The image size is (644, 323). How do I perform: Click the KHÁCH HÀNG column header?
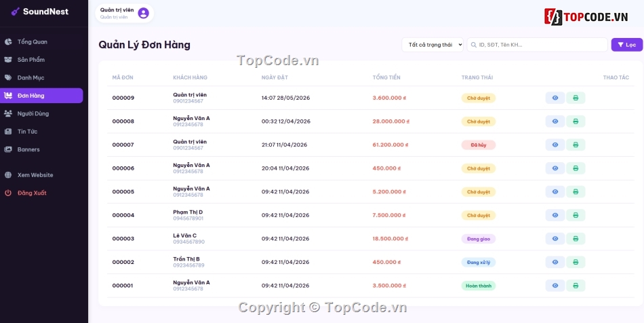coord(190,77)
